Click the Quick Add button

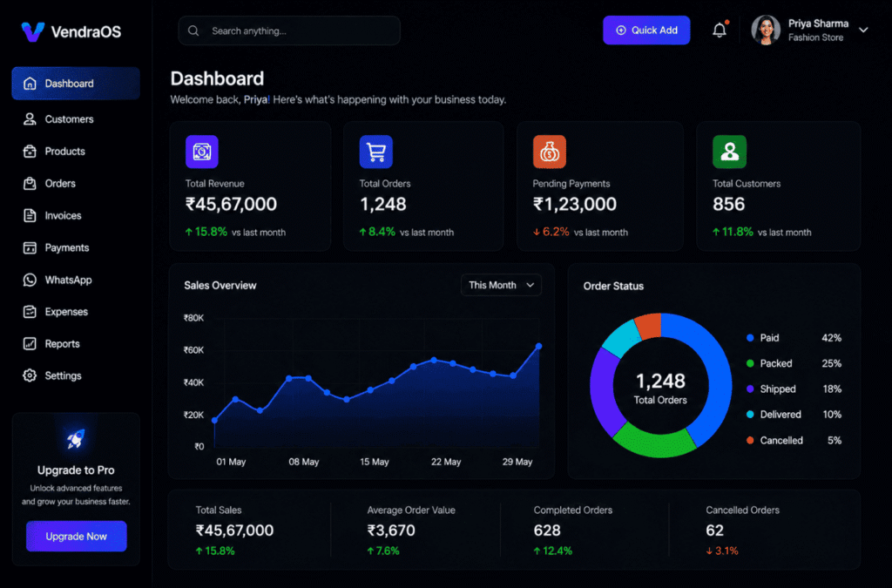pyautogui.click(x=646, y=30)
